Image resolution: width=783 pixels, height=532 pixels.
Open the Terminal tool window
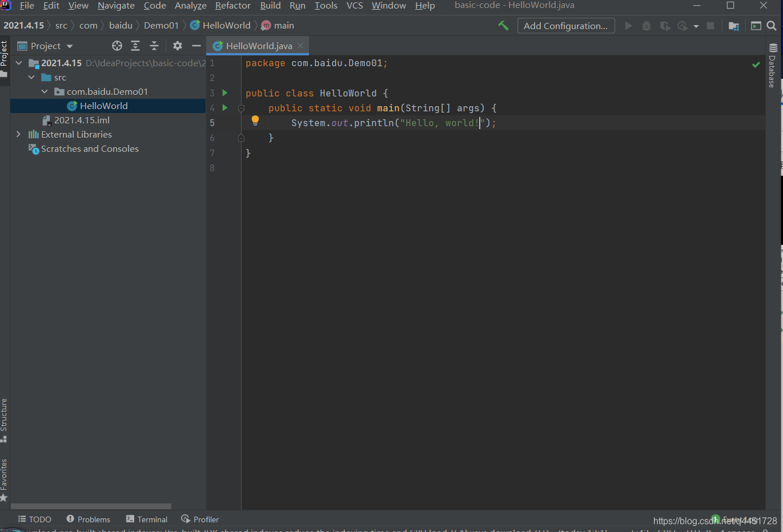point(147,519)
